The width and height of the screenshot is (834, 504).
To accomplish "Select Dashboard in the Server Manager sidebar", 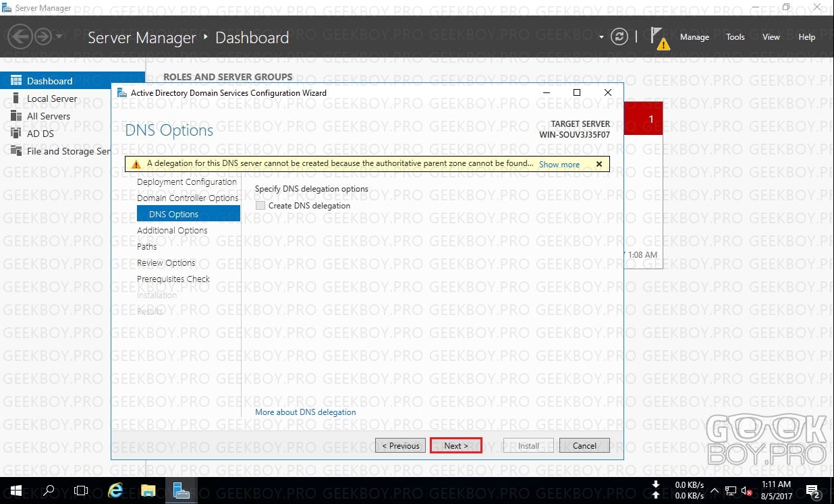I will (x=72, y=81).
